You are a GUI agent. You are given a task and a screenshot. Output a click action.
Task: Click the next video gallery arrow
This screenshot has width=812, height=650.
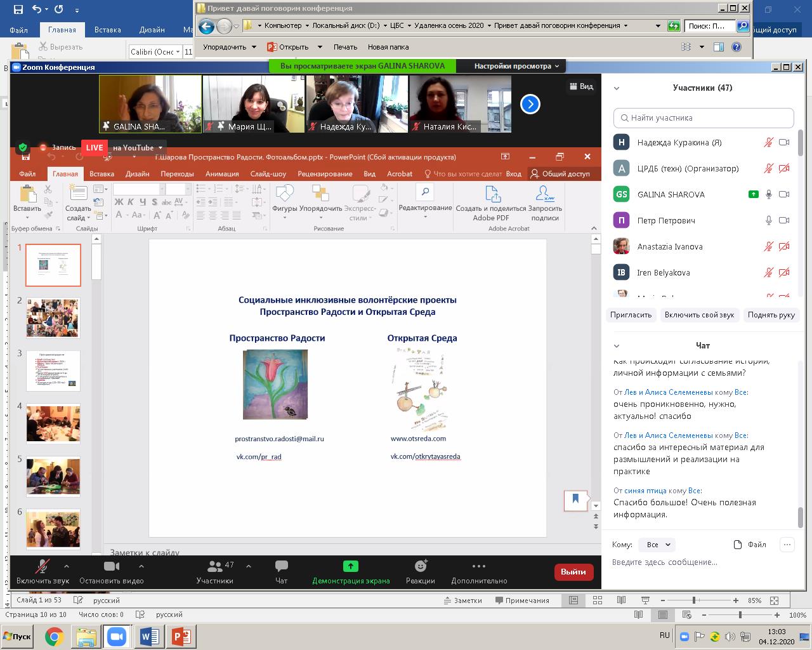[530, 104]
